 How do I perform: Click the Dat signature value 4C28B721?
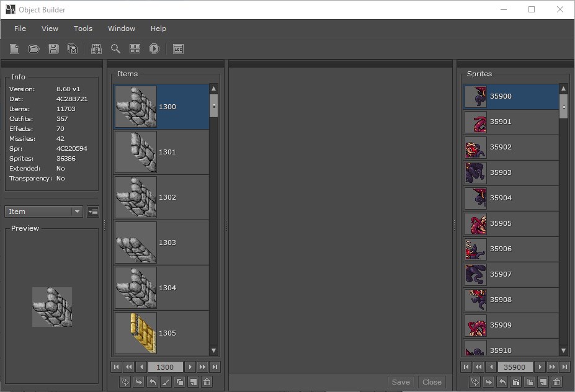(72, 99)
